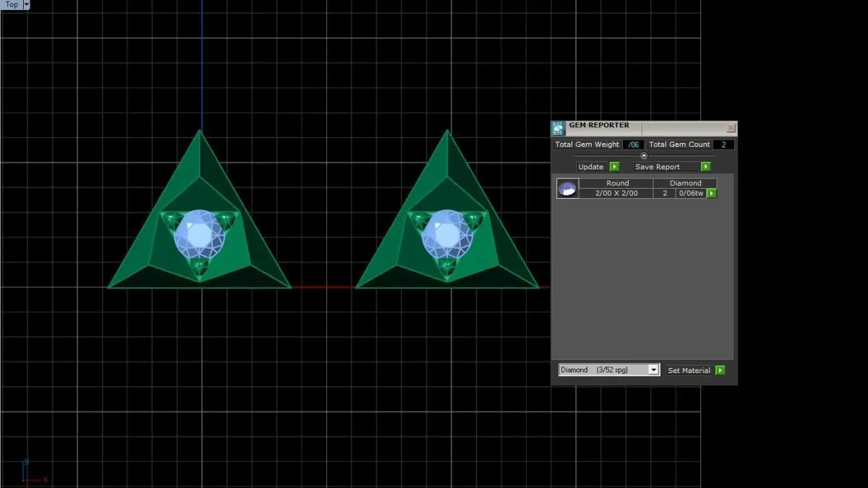Click the Save Report button
This screenshot has width=868, height=488.
point(667,167)
